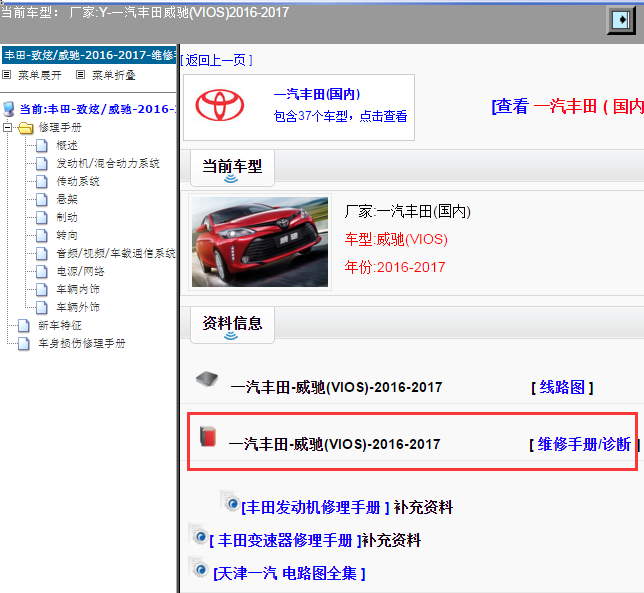Click the 车型:威驰(VIOS) red text
The image size is (644, 593).
click(396, 239)
